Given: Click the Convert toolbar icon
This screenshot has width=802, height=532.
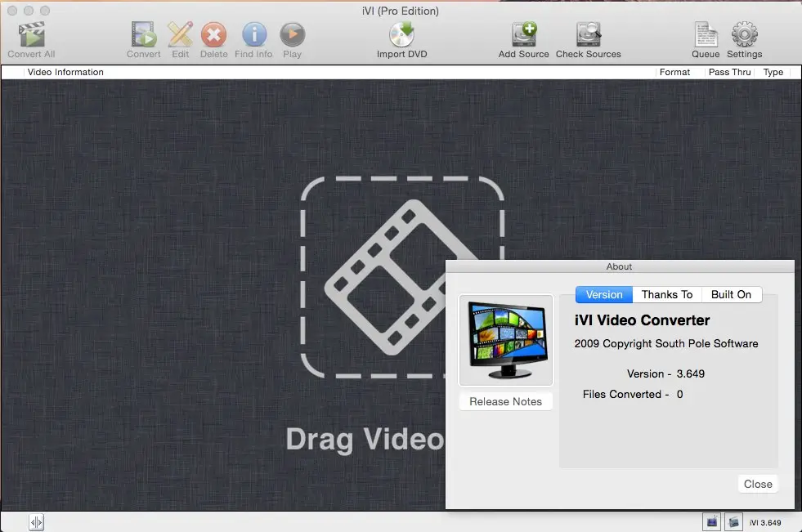Looking at the screenshot, I should (144, 35).
